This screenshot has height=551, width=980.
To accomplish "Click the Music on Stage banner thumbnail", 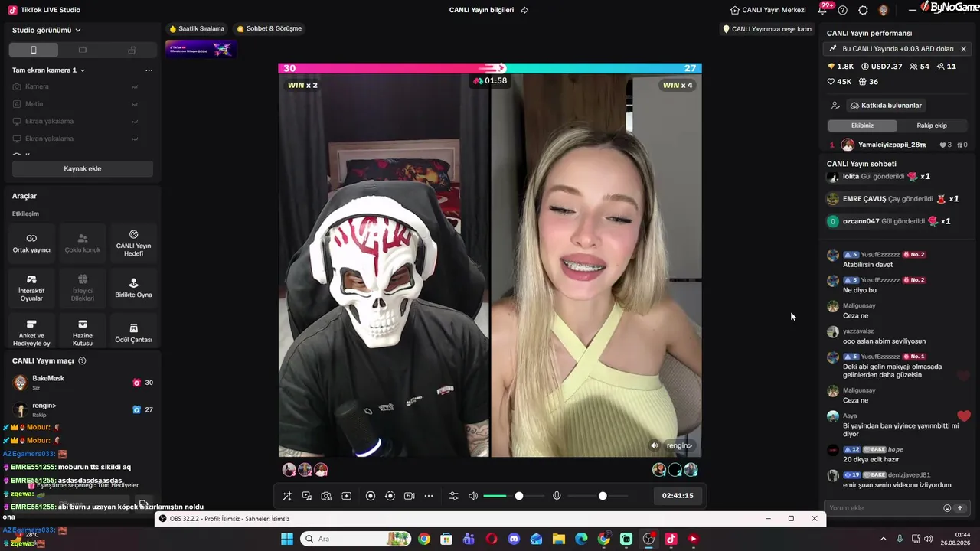I will pyautogui.click(x=201, y=49).
